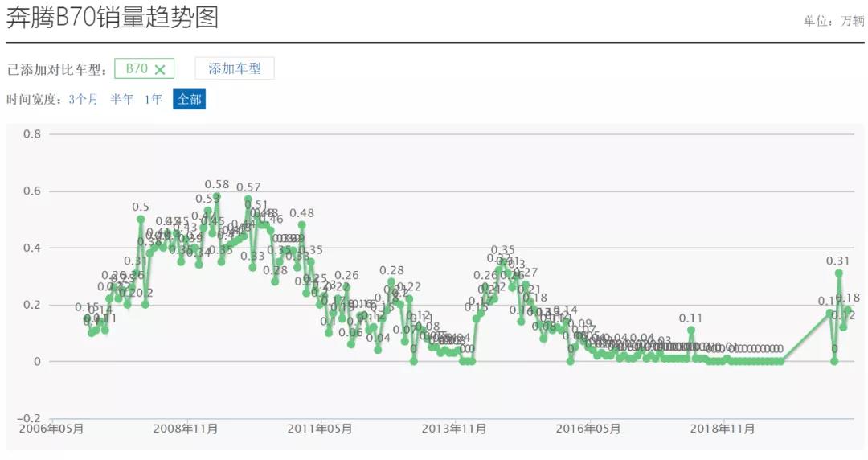Click the 2016年05月 axis label

(x=588, y=429)
